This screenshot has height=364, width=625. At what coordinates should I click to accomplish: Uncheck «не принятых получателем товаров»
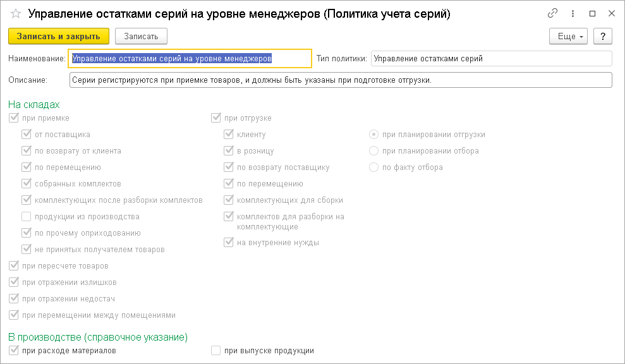(x=26, y=249)
